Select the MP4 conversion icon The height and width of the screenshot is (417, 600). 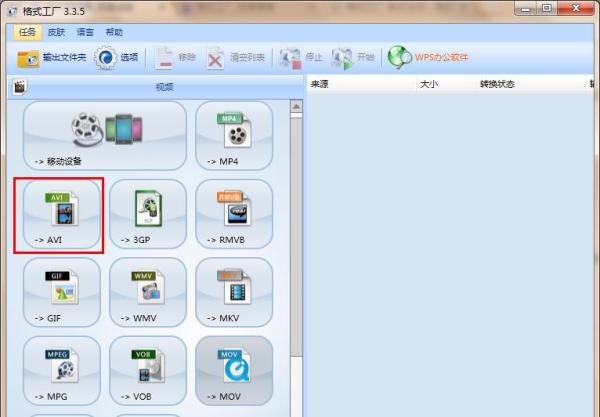click(234, 135)
